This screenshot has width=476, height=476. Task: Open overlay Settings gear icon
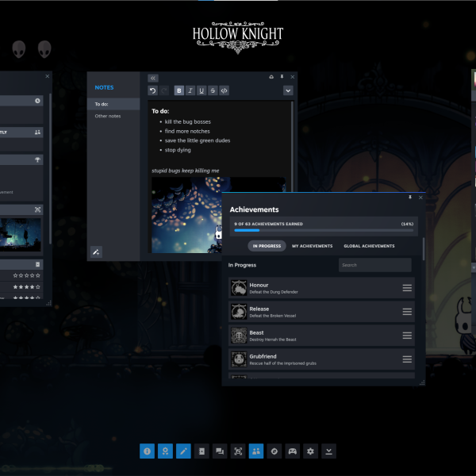coord(311,451)
